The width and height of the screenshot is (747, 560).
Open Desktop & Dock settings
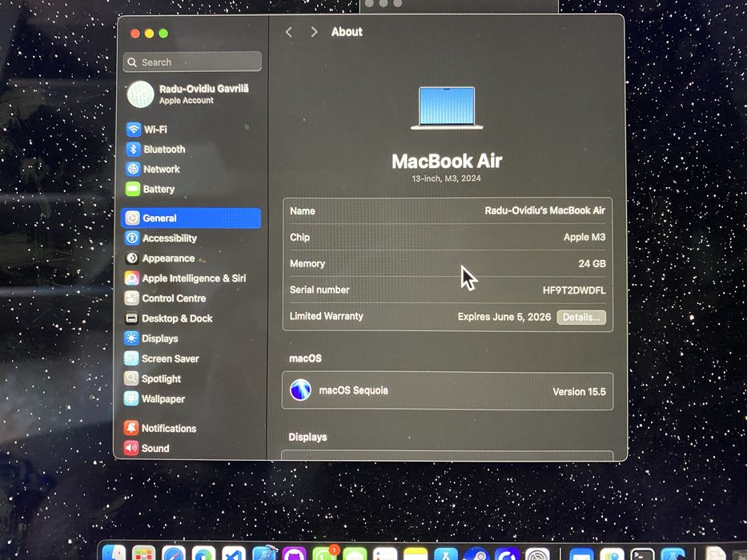pos(168,318)
